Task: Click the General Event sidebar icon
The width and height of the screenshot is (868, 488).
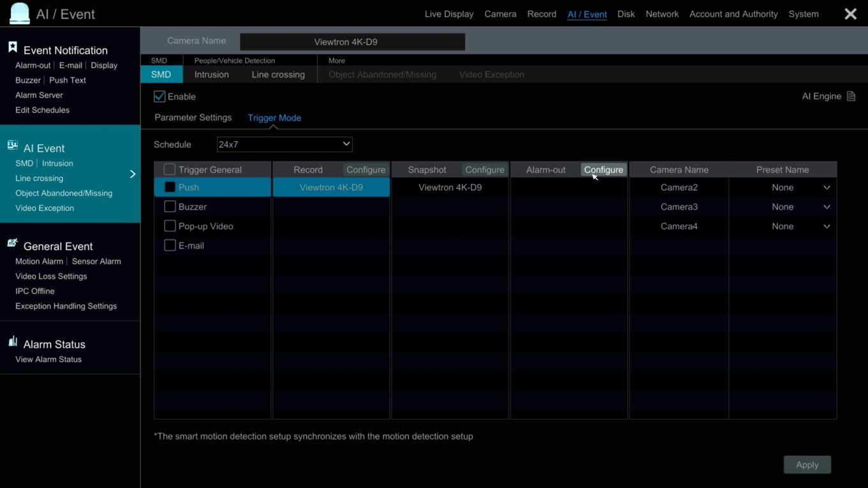Action: click(12, 244)
